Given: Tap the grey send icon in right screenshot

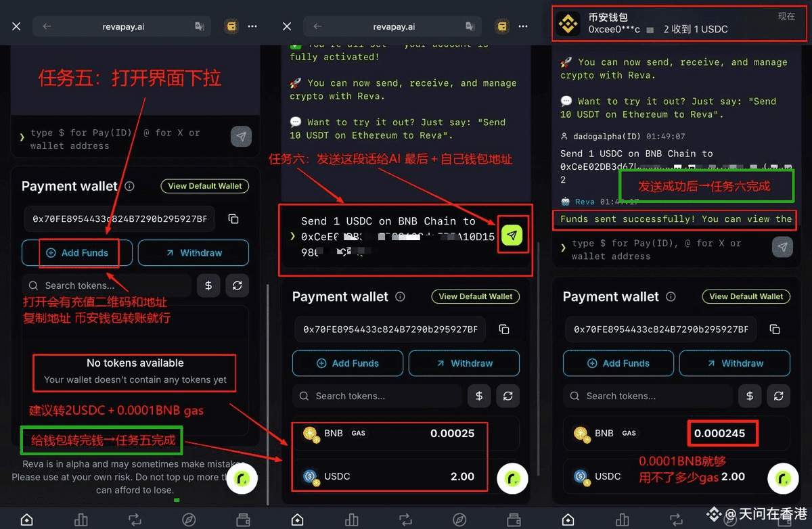Looking at the screenshot, I should click(x=782, y=247).
